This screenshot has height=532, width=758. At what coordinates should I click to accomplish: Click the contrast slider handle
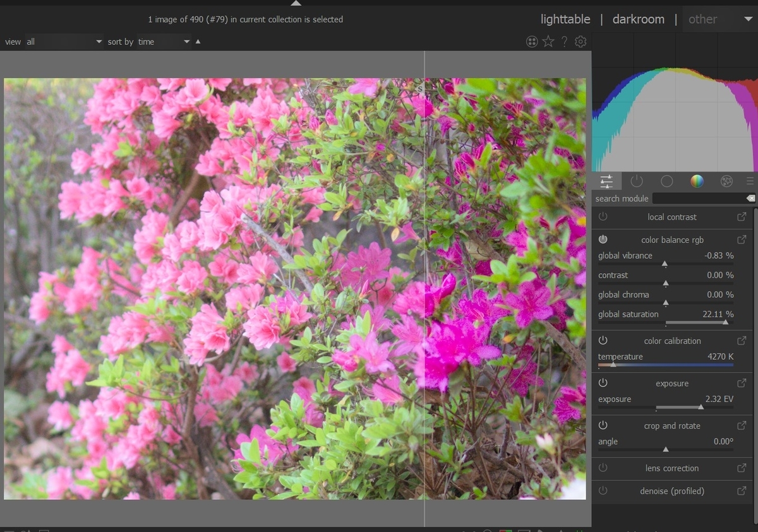666,283
